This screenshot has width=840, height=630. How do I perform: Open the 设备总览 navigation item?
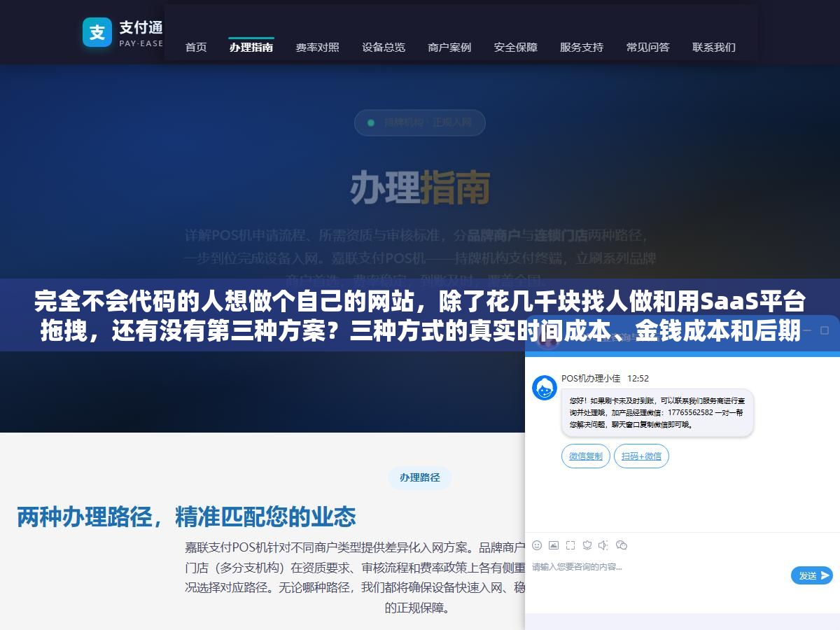click(x=384, y=47)
